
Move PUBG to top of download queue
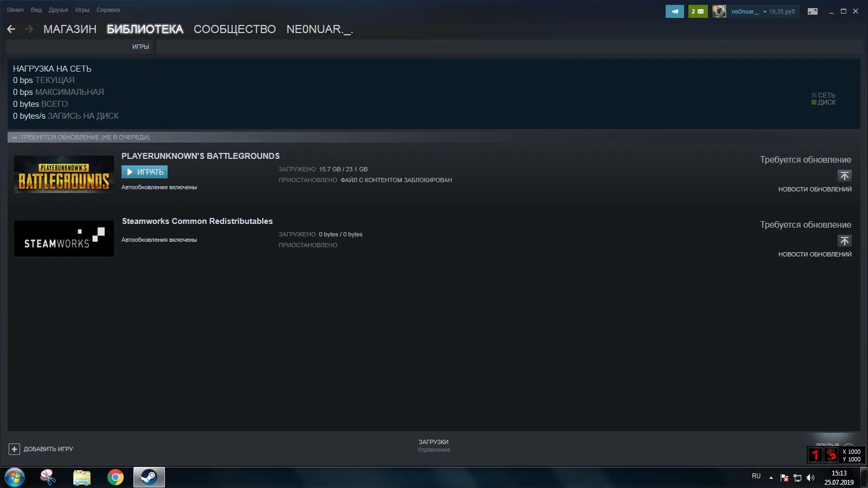844,176
